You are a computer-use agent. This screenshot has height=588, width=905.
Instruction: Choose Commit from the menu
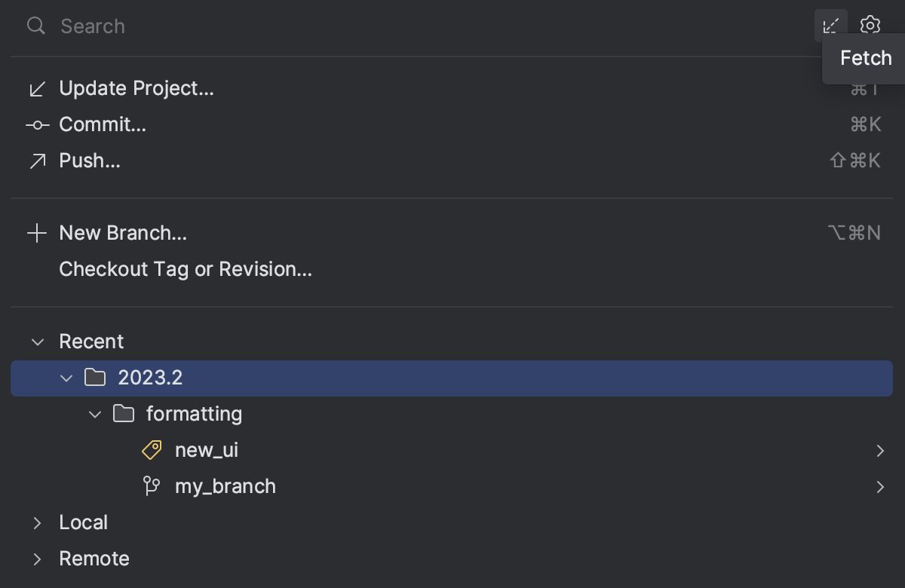coord(103,124)
